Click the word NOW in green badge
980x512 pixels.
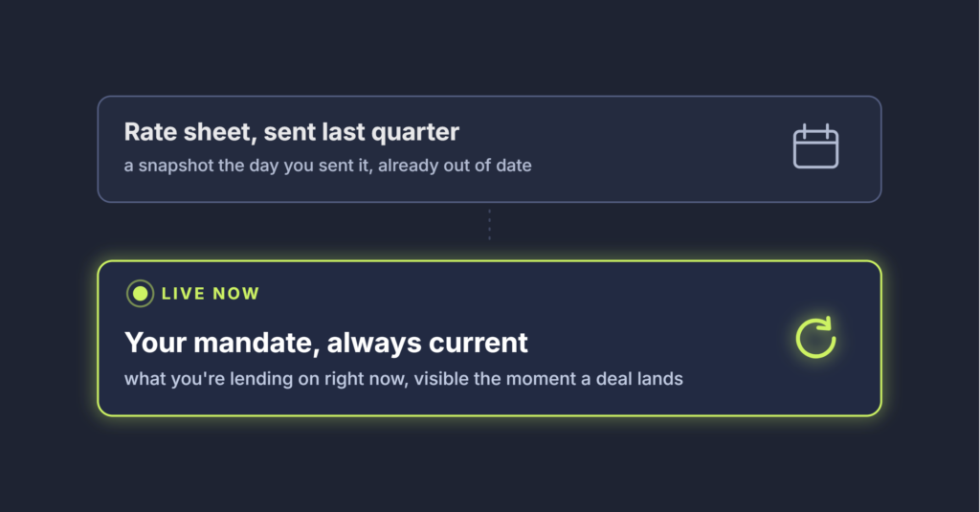click(x=236, y=293)
